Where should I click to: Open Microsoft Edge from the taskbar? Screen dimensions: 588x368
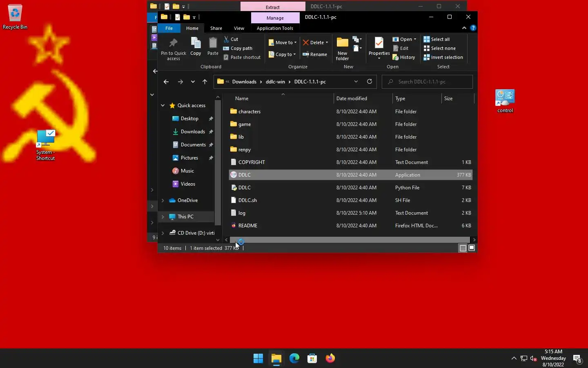click(x=294, y=358)
